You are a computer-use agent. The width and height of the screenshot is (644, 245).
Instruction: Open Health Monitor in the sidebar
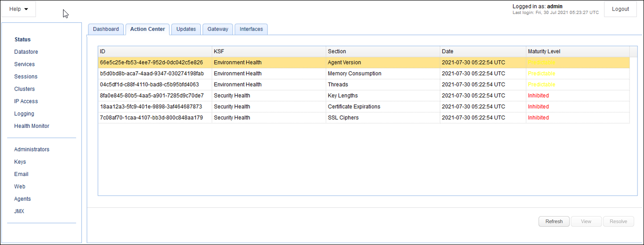tap(32, 126)
